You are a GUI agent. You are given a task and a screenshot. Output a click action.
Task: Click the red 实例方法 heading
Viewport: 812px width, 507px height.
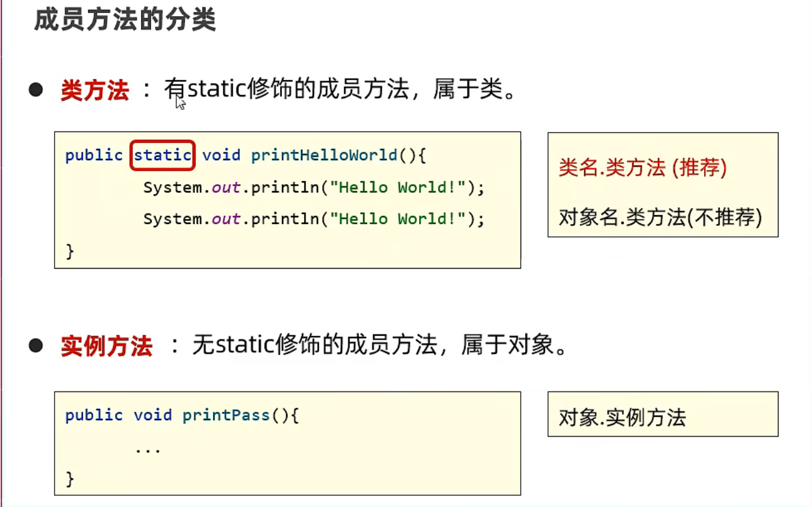coord(106,346)
